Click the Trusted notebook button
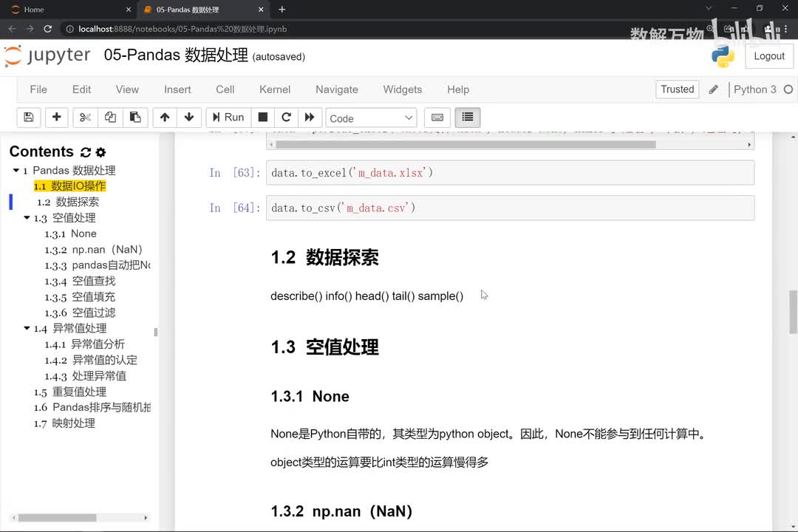Viewport: 798px width, 532px height. (678, 89)
